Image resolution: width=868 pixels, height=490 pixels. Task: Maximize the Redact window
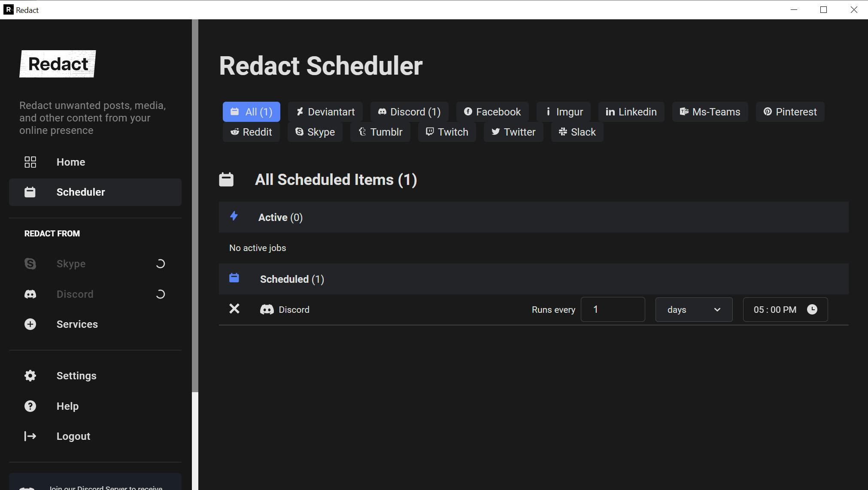click(823, 10)
